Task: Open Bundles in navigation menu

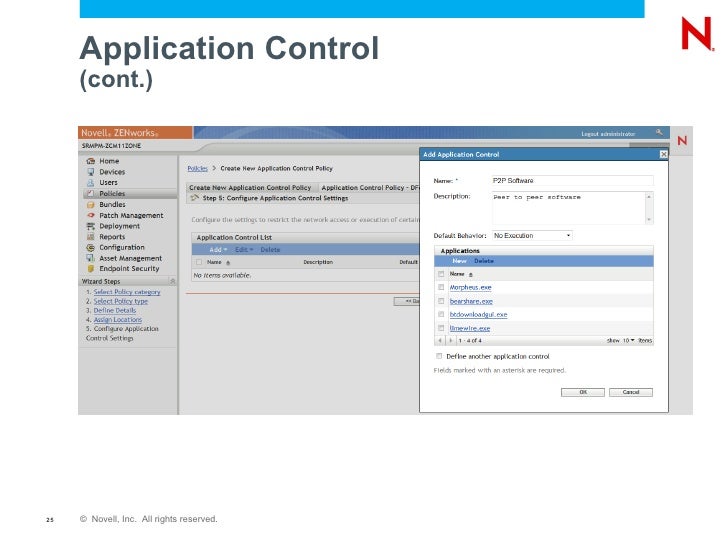Action: 112,204
